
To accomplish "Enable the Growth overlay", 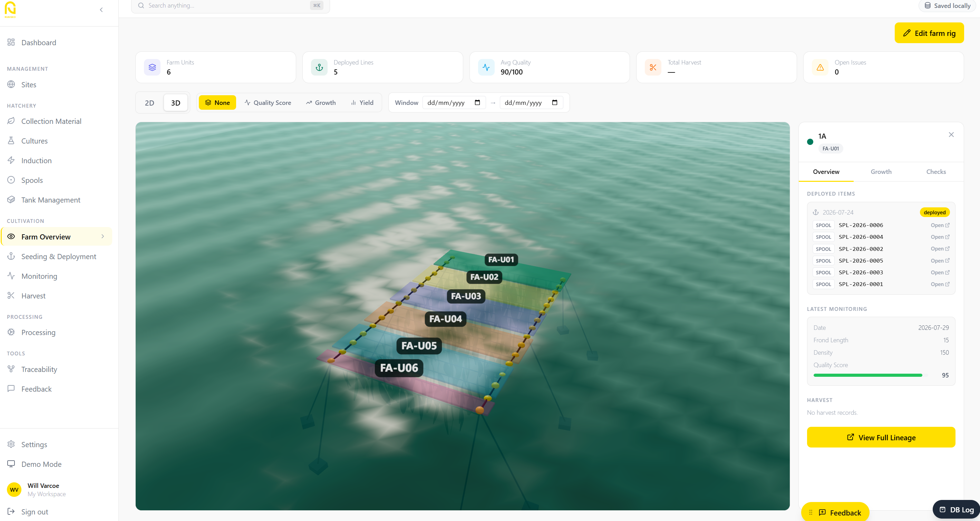I will [321, 103].
